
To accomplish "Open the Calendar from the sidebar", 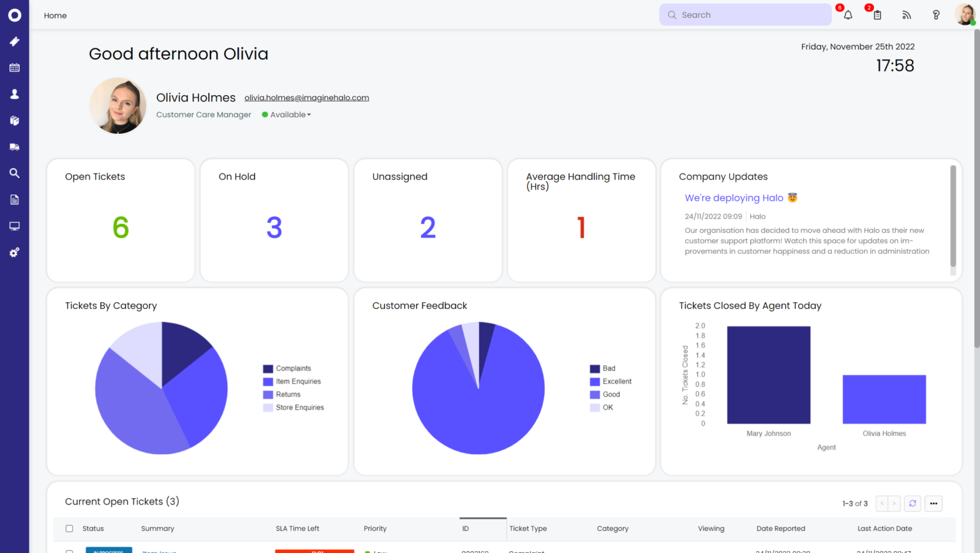I will pos(15,68).
